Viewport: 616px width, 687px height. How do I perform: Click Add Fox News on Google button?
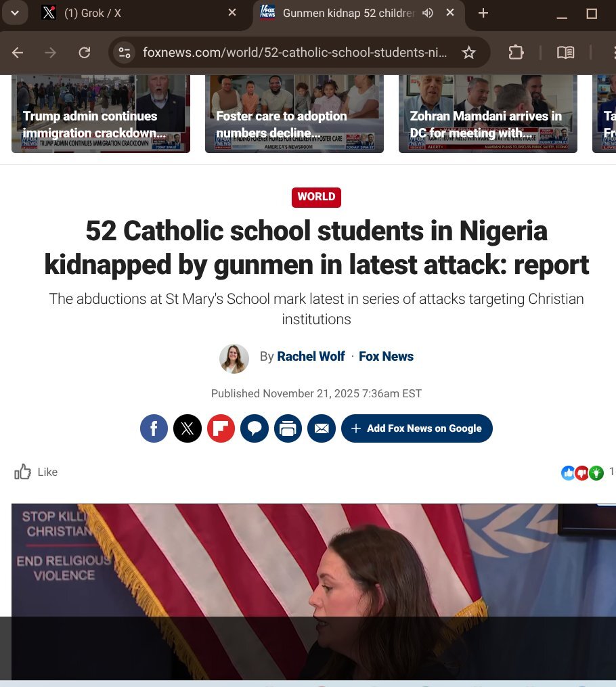click(417, 428)
